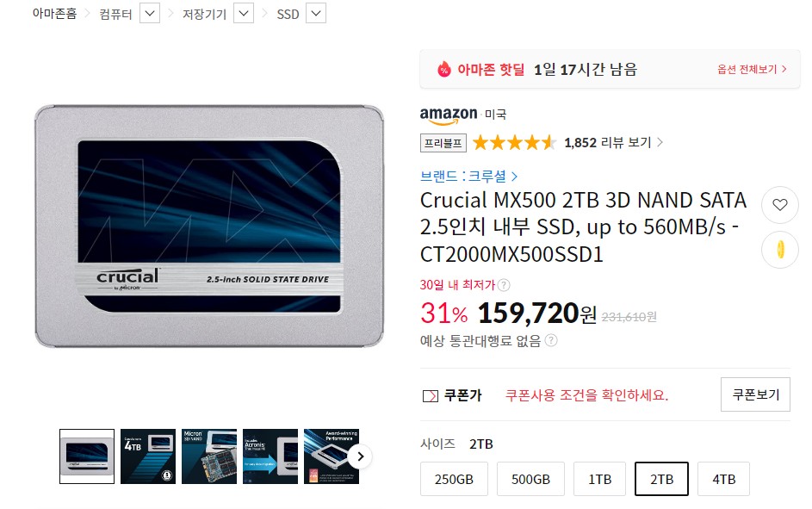Click the gold coin icon button
Image resolution: width=812 pixels, height=509 pixels.
point(780,250)
